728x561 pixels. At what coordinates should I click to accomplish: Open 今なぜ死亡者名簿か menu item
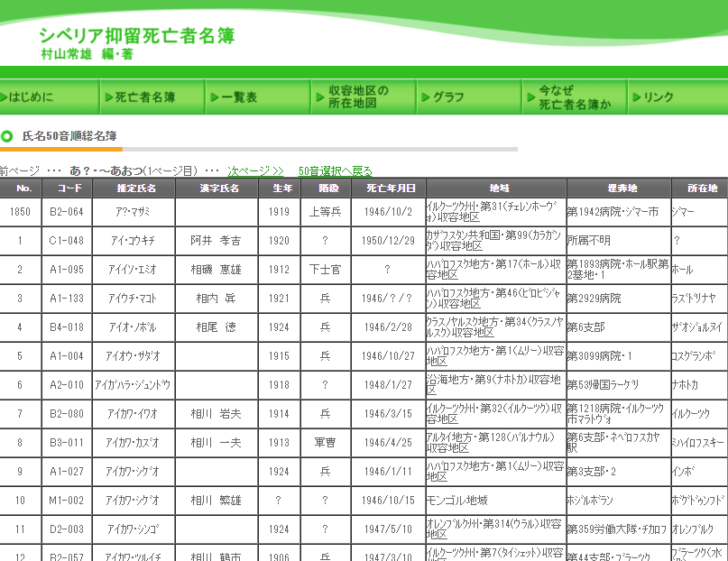(574, 97)
